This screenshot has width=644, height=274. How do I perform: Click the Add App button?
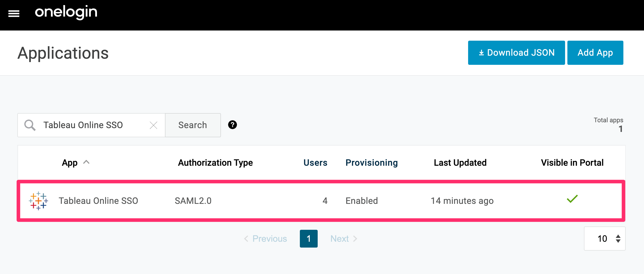[x=595, y=53]
